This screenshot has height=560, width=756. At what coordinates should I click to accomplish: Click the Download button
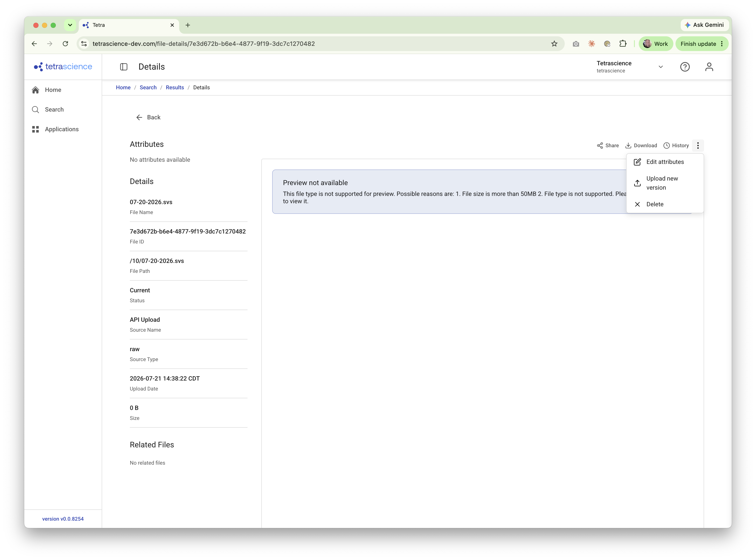click(x=641, y=146)
